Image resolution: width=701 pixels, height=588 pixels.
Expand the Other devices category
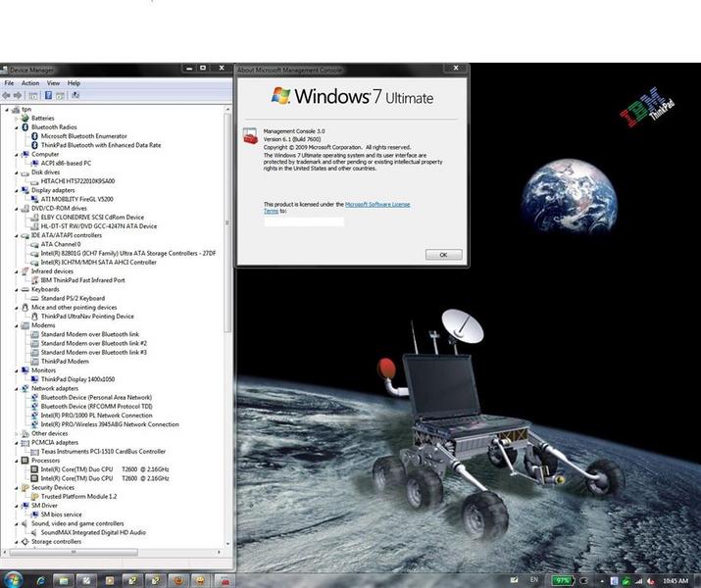18,433
